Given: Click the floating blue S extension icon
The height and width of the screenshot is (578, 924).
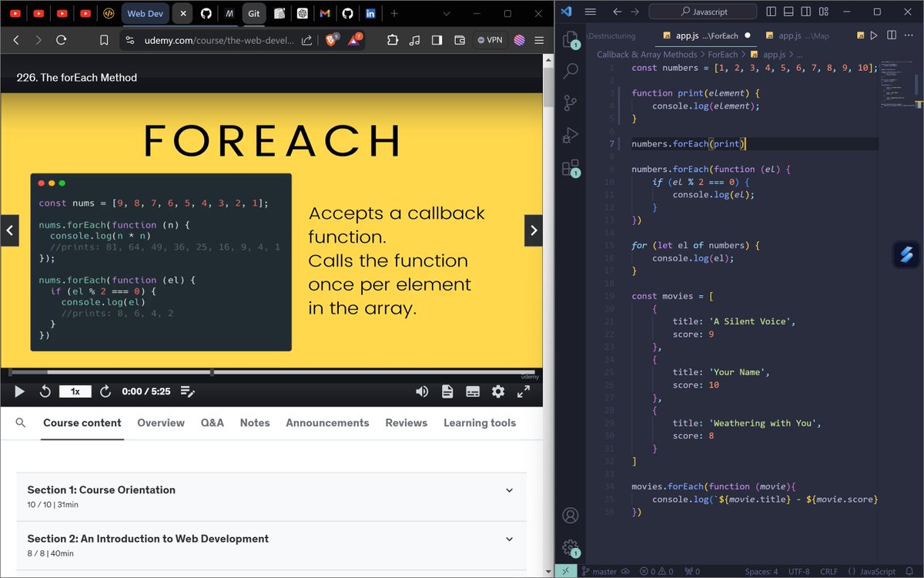Looking at the screenshot, I should 906,256.
